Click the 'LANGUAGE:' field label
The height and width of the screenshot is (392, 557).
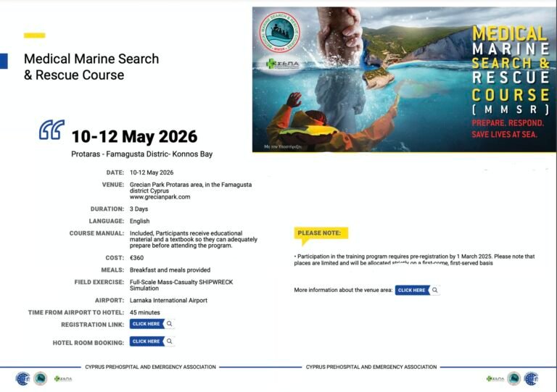click(107, 221)
